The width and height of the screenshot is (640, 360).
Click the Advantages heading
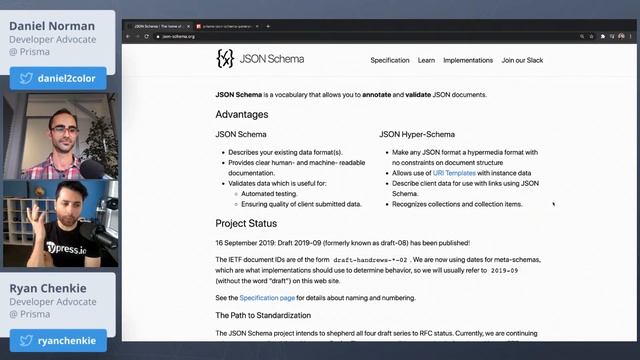click(x=242, y=115)
